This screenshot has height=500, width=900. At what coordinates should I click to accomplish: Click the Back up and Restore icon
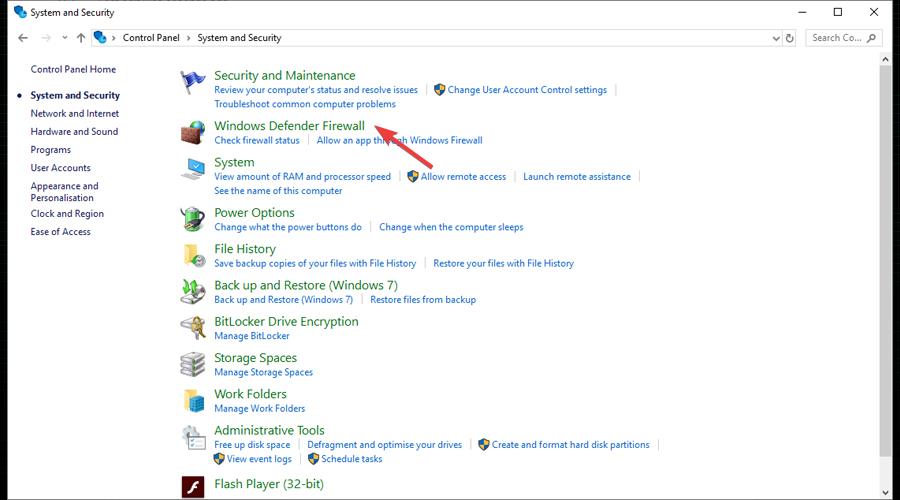[x=192, y=292]
